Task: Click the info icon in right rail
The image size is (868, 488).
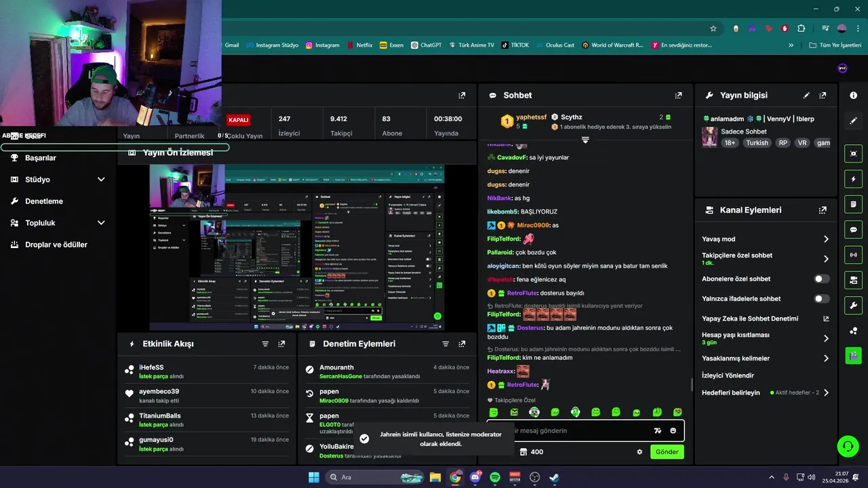Action: pos(853,96)
